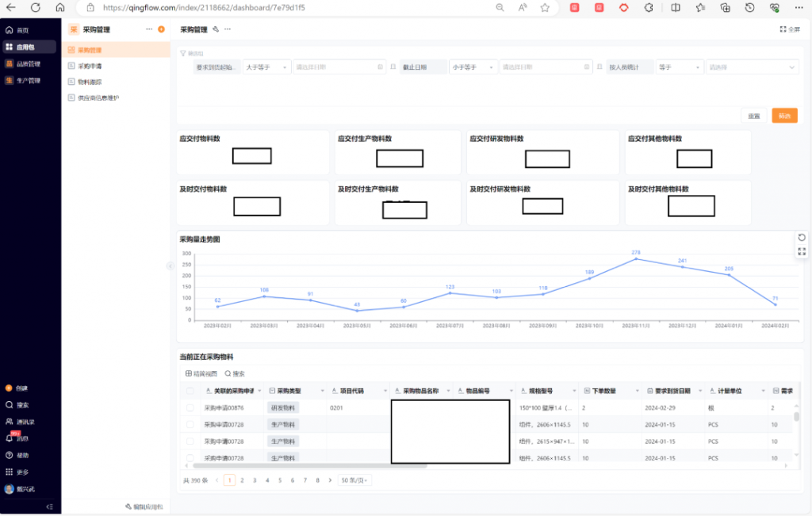Viewport: 812px width, 516px height.
Task: Click the table vertical scrollbar
Action: click(796, 417)
